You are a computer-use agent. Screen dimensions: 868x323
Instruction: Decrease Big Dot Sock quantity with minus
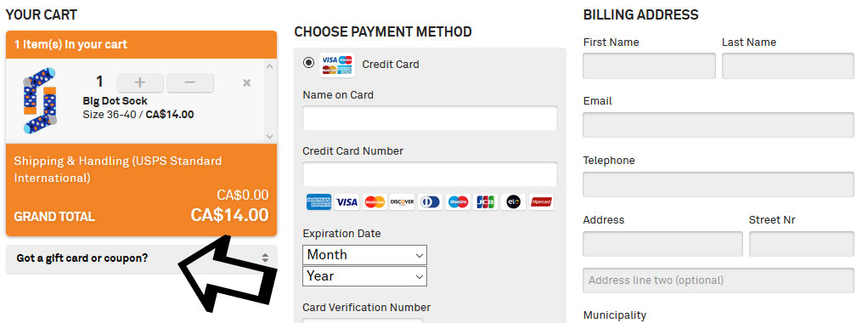[x=190, y=82]
